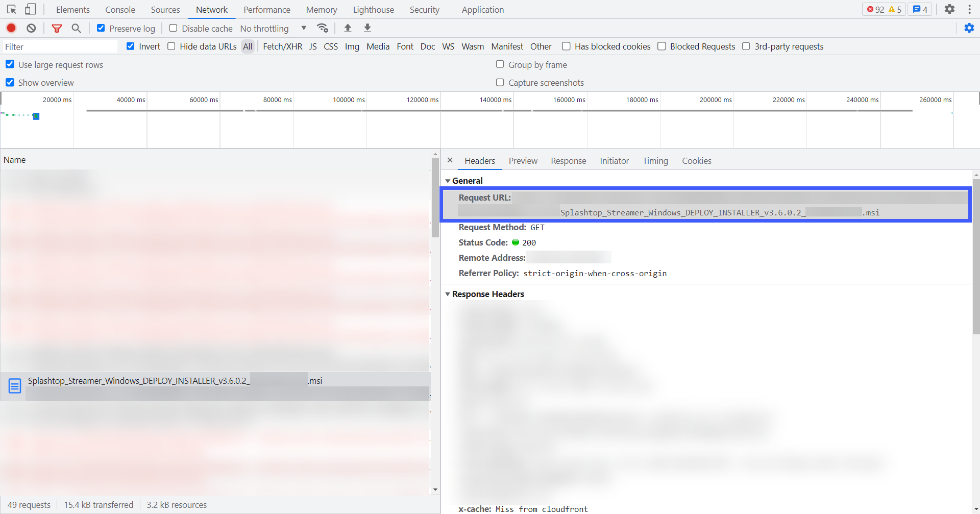Show the Timing tab of request
The image size is (980, 514).
point(655,161)
